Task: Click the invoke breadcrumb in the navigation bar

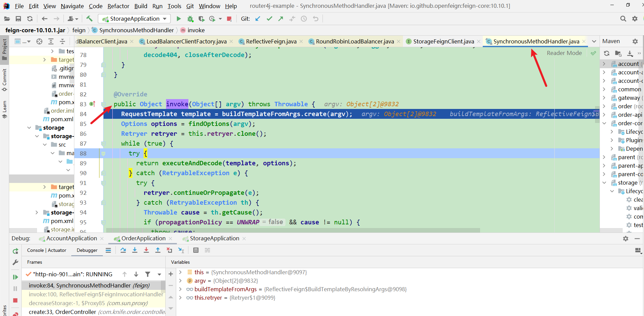Action: point(196,30)
